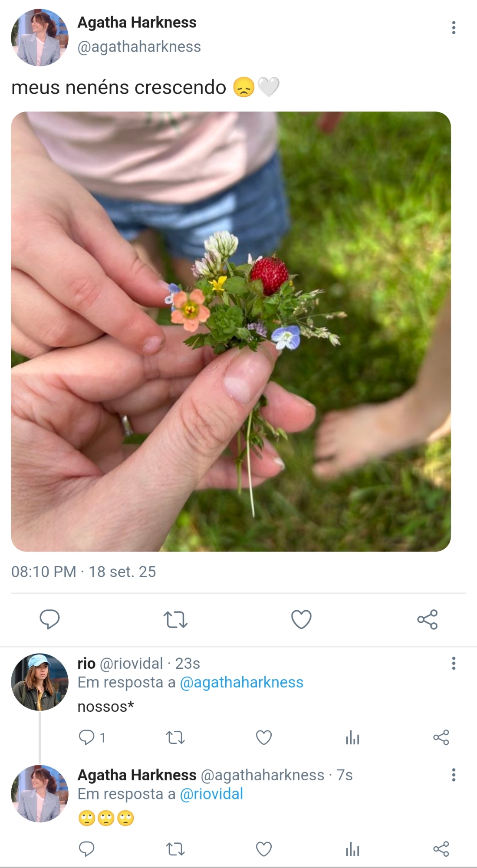View analytics for Agatha's emoji reply
This screenshot has height=868, width=477.
tap(352, 849)
